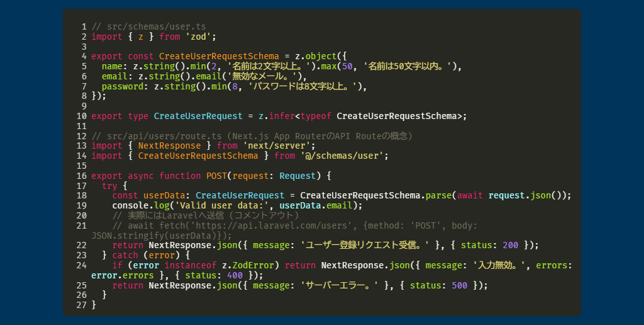The width and height of the screenshot is (644, 325).
Task: Click the 'サーバーエラー。' message string
Action: [x=340, y=285]
